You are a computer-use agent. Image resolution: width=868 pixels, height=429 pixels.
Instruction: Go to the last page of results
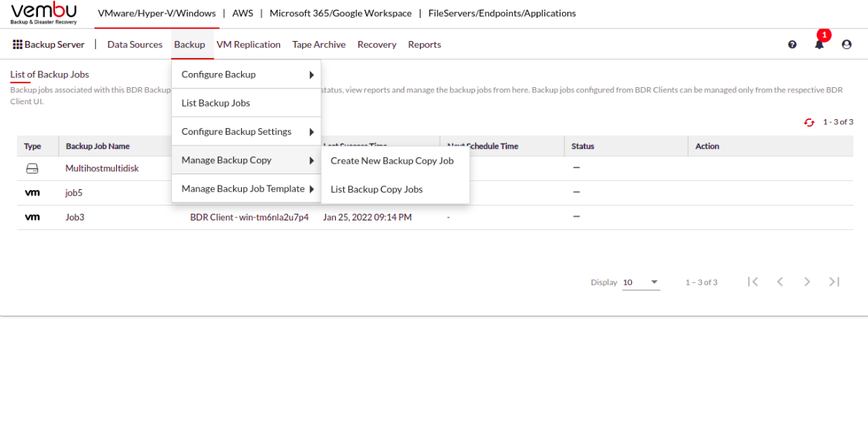835,282
